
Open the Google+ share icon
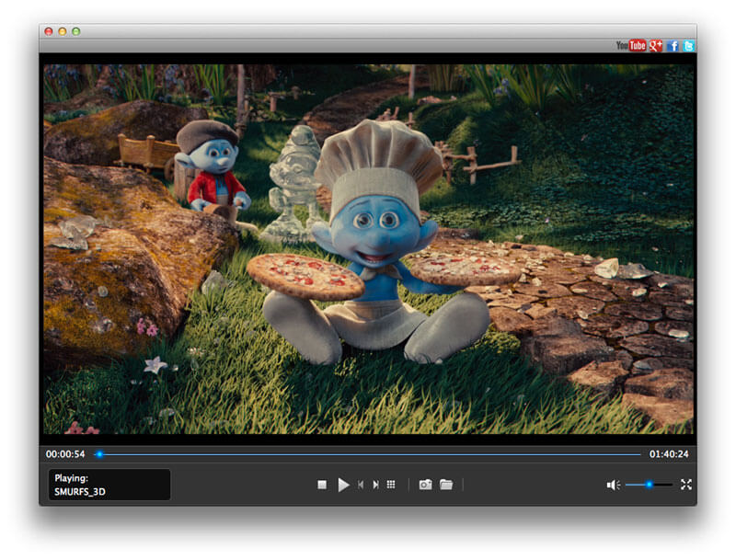655,45
